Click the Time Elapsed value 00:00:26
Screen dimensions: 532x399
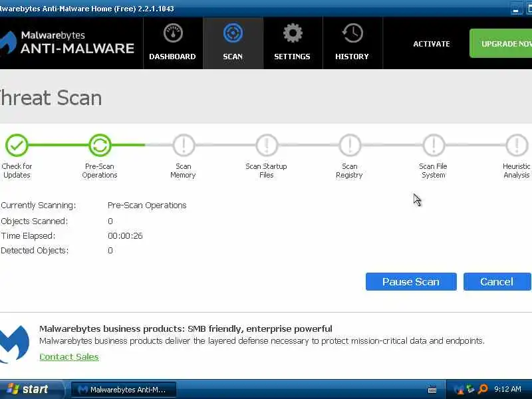pos(125,236)
